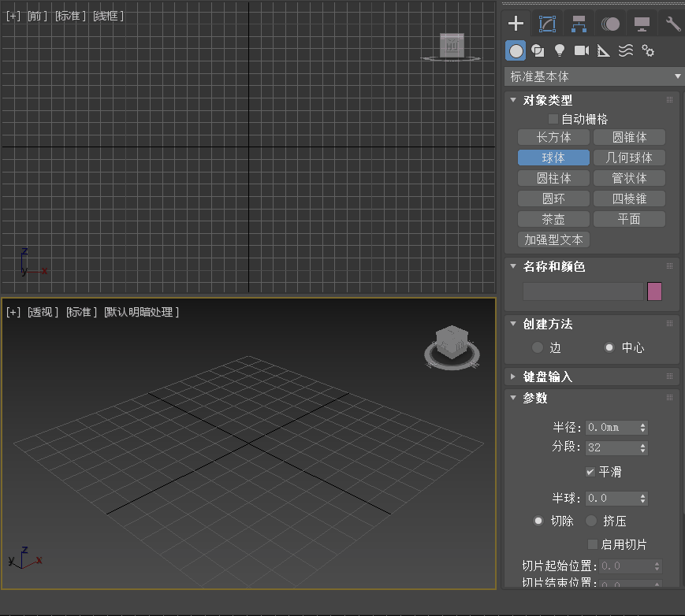Select the 中心 creation method radio

coord(609,347)
